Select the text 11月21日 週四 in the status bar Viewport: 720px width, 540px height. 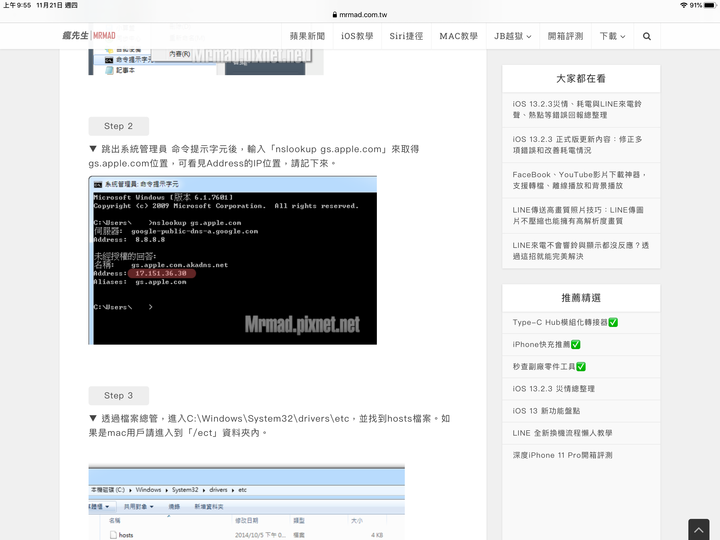[x=57, y=5]
